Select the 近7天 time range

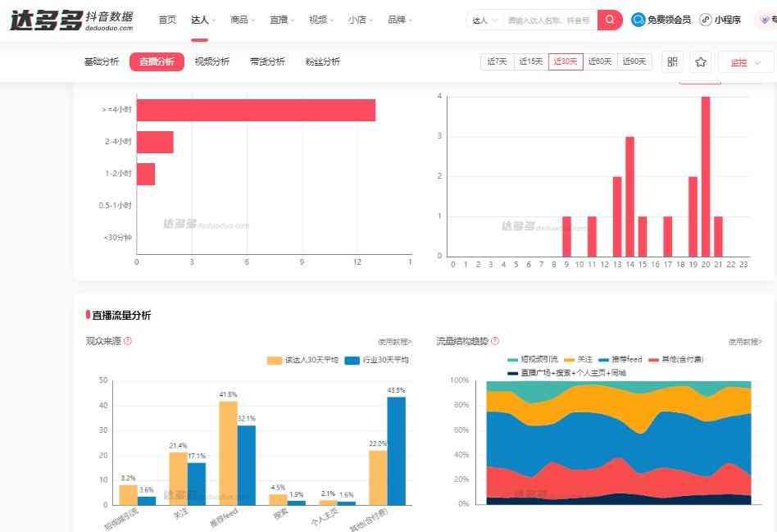[497, 61]
